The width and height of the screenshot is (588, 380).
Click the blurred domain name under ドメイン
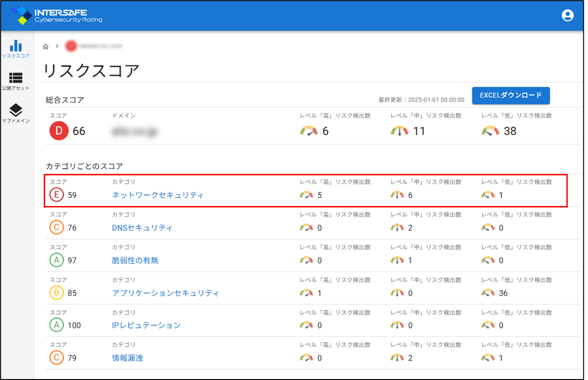pos(135,132)
